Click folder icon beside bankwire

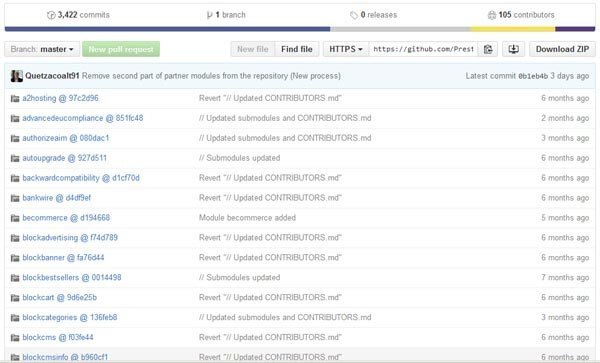[x=15, y=198]
